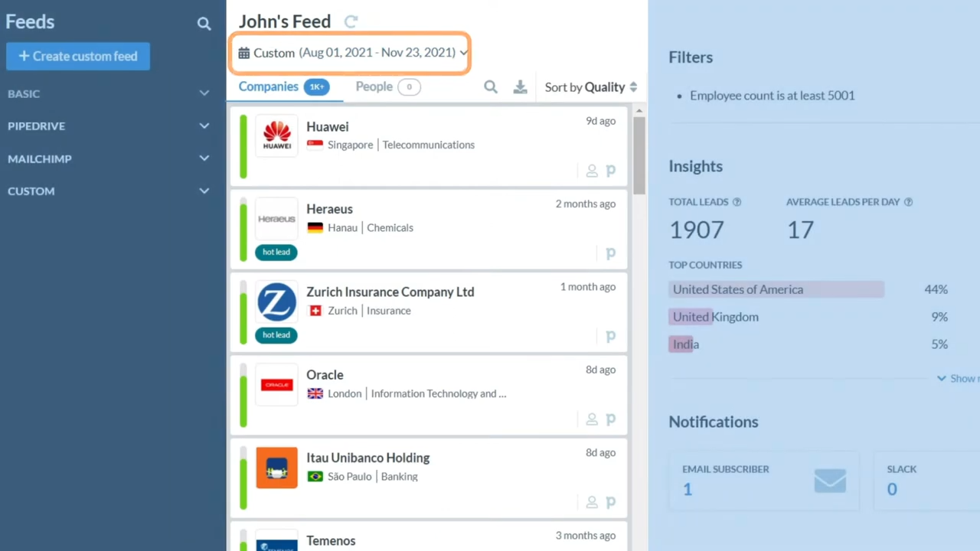Click Create custom feed button
The height and width of the screenshot is (551, 980).
78,56
